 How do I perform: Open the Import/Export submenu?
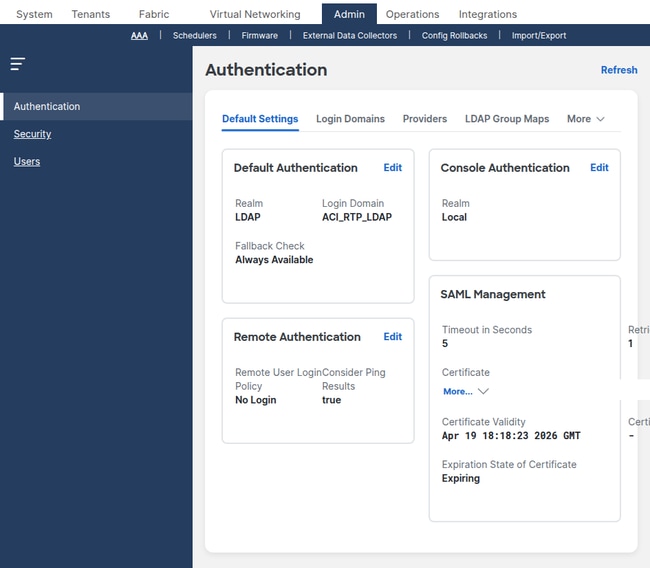point(539,36)
